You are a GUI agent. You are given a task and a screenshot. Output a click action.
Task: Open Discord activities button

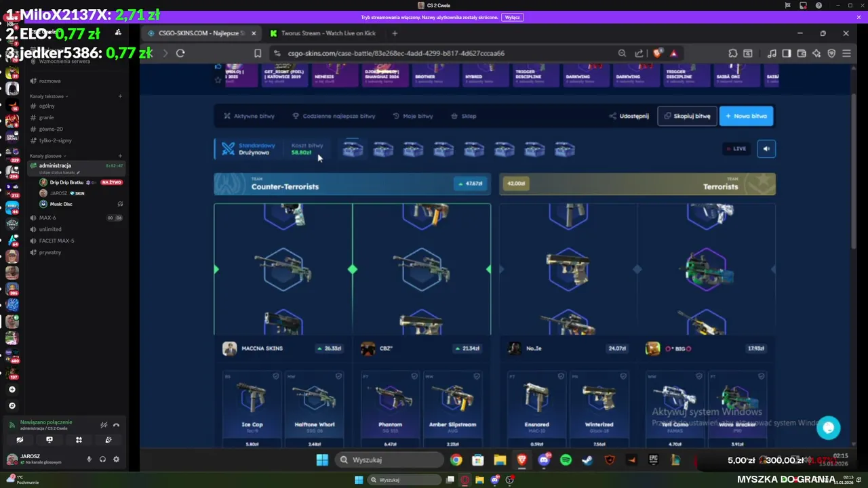tap(79, 440)
